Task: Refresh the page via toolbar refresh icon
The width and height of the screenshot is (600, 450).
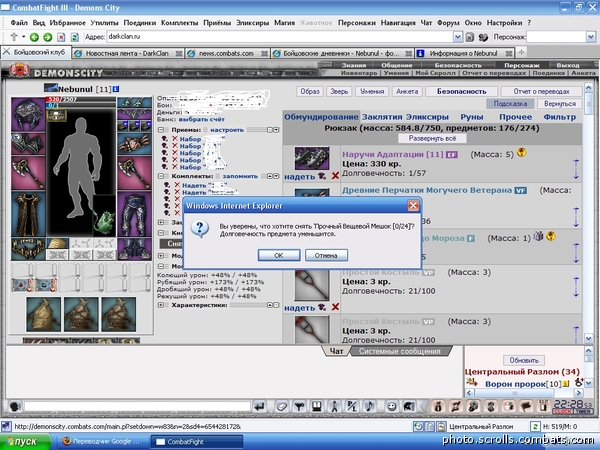Action: coord(74,37)
